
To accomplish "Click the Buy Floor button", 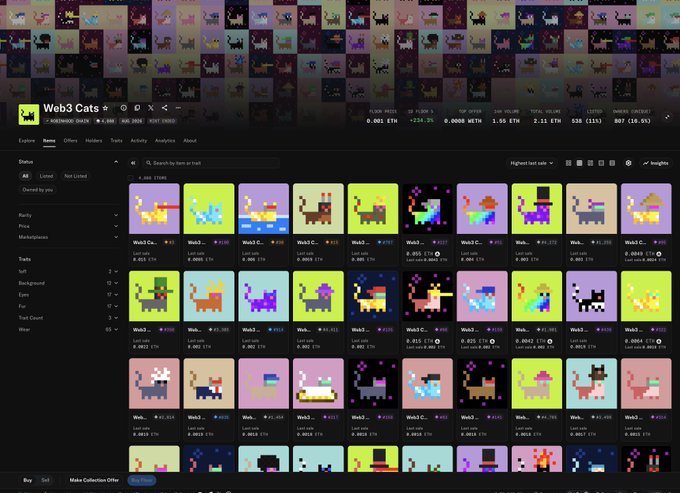I will click(142, 480).
